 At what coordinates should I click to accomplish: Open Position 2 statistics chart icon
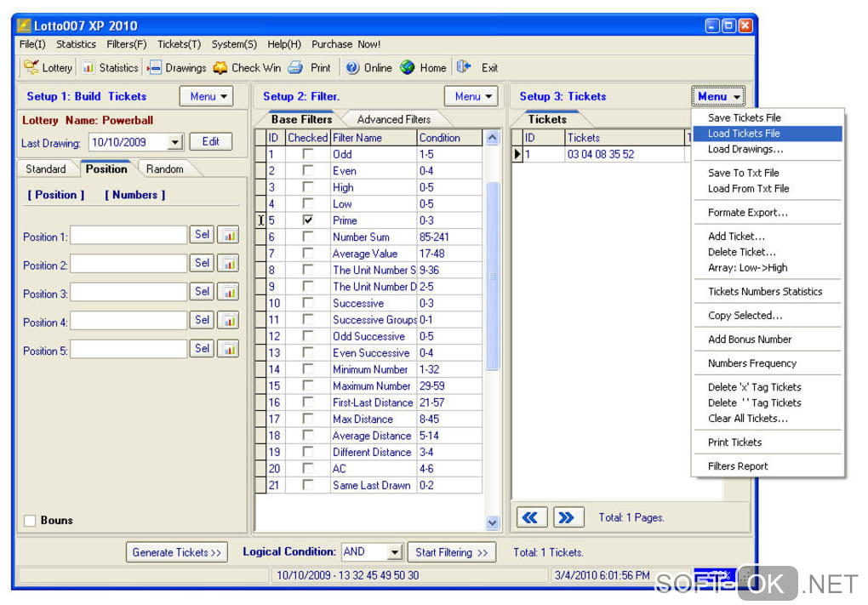tap(228, 264)
